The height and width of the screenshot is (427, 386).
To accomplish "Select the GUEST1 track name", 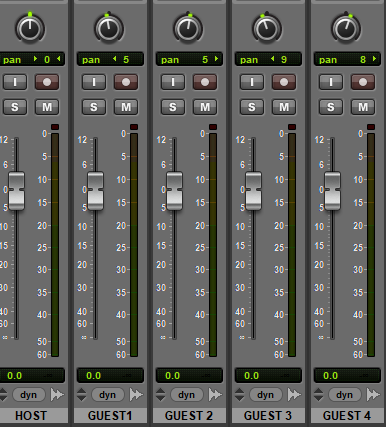I will [x=110, y=416].
